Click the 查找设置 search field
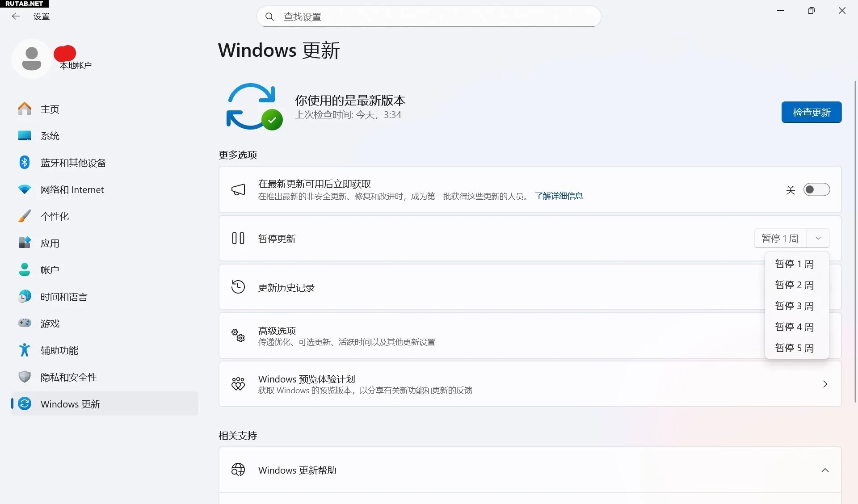 point(429,17)
